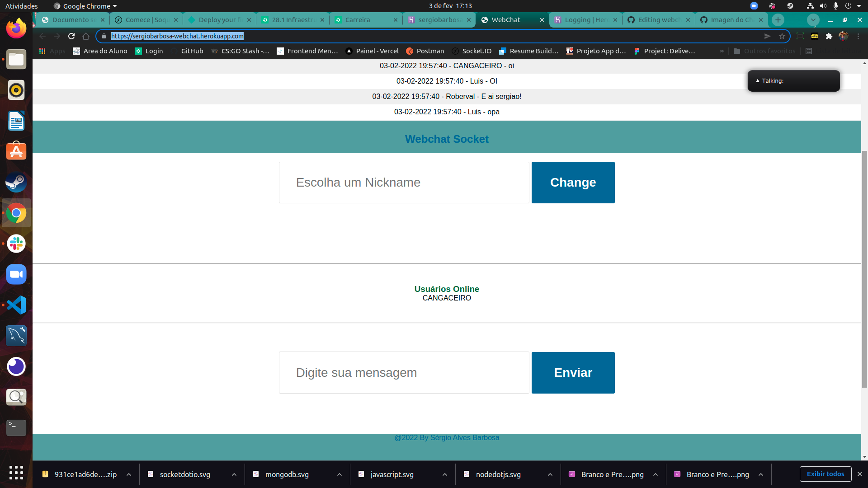Click the Enviar button

(573, 373)
